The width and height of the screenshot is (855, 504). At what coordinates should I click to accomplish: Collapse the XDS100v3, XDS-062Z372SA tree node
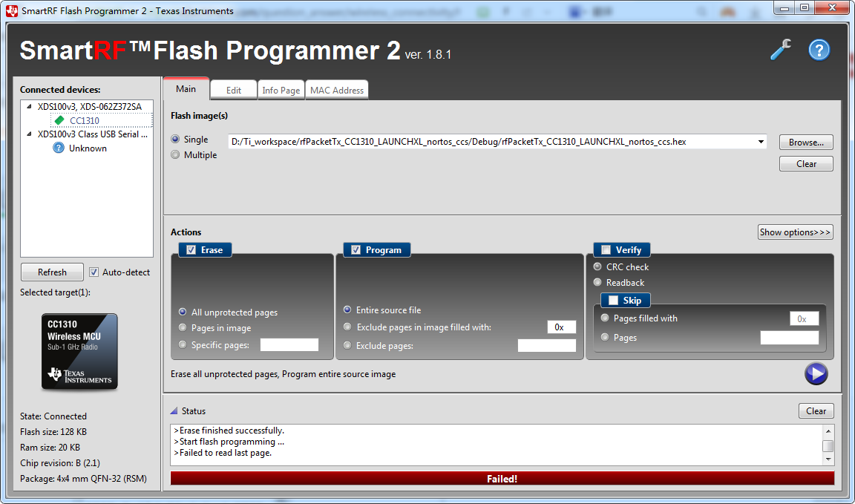coord(29,107)
